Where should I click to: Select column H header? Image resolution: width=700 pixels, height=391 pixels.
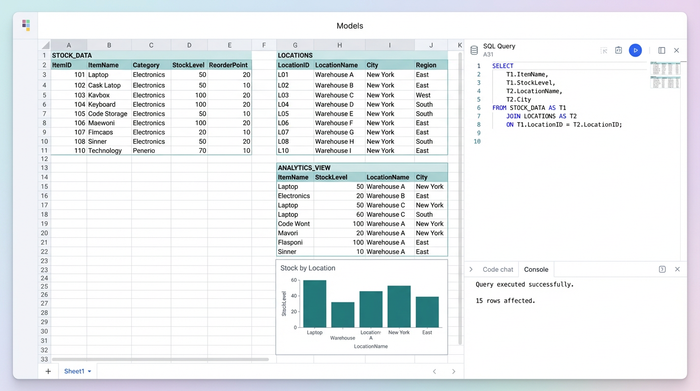point(340,45)
